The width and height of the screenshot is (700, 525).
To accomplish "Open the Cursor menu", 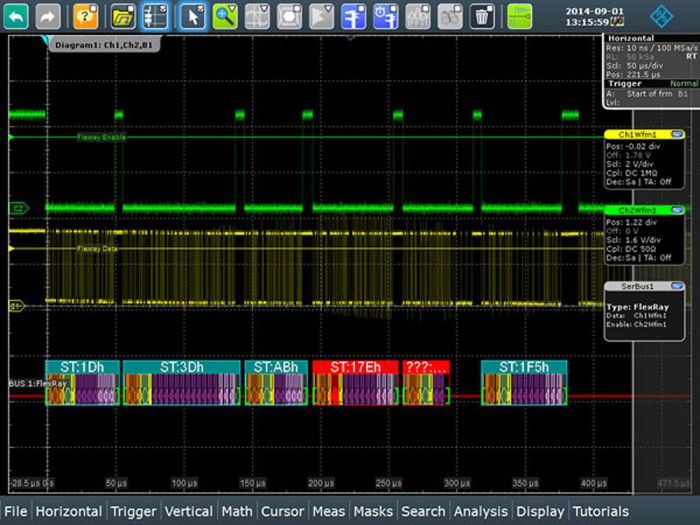I will [282, 511].
